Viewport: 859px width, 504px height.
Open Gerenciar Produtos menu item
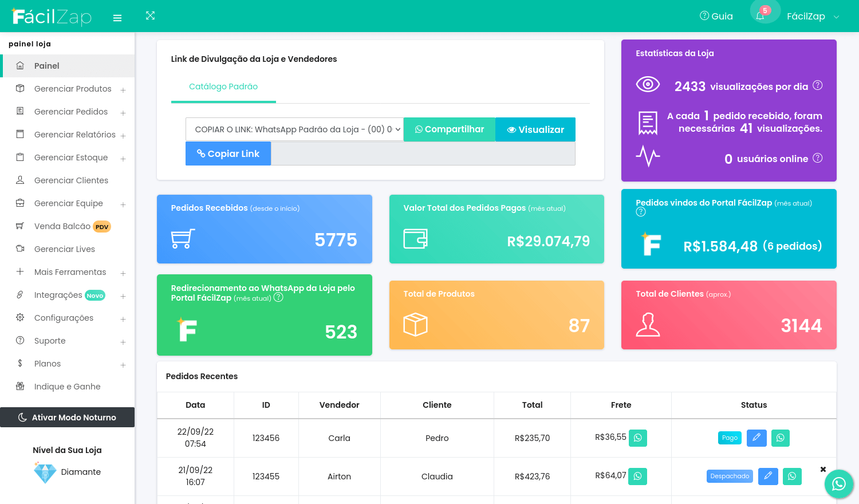tap(73, 89)
